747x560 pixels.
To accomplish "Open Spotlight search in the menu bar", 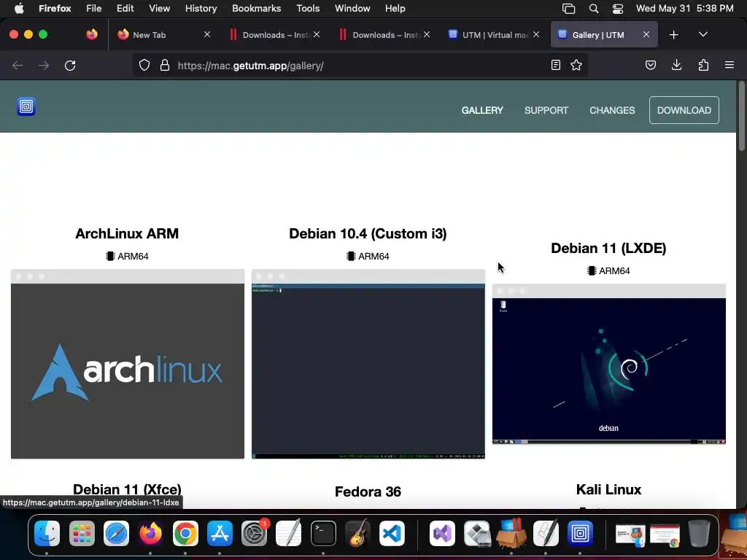I will tap(594, 9).
